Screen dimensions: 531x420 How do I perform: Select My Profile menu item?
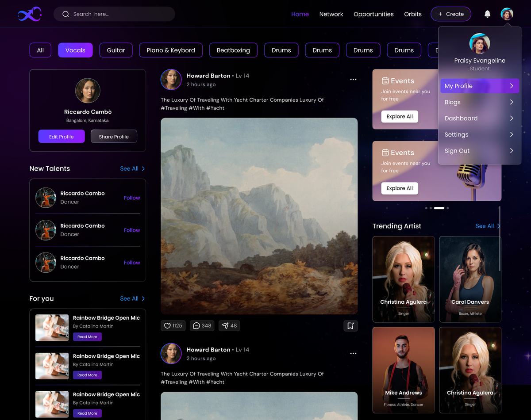click(x=480, y=86)
